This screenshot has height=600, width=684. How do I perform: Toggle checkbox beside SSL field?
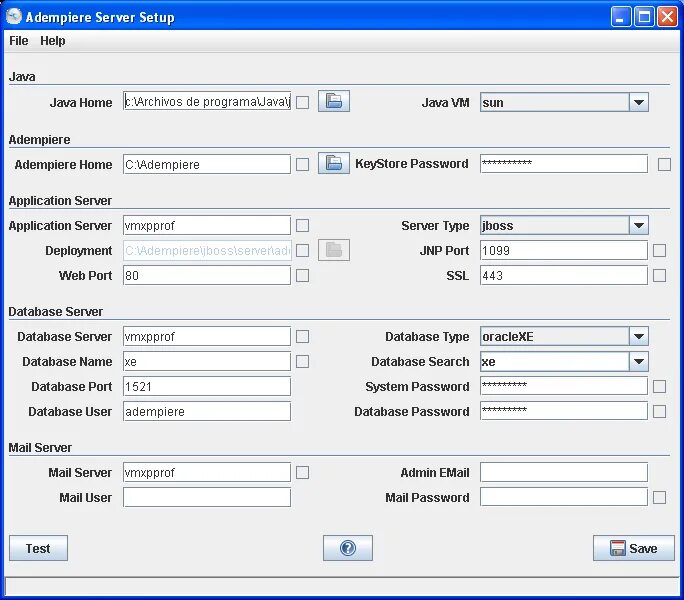point(659,276)
